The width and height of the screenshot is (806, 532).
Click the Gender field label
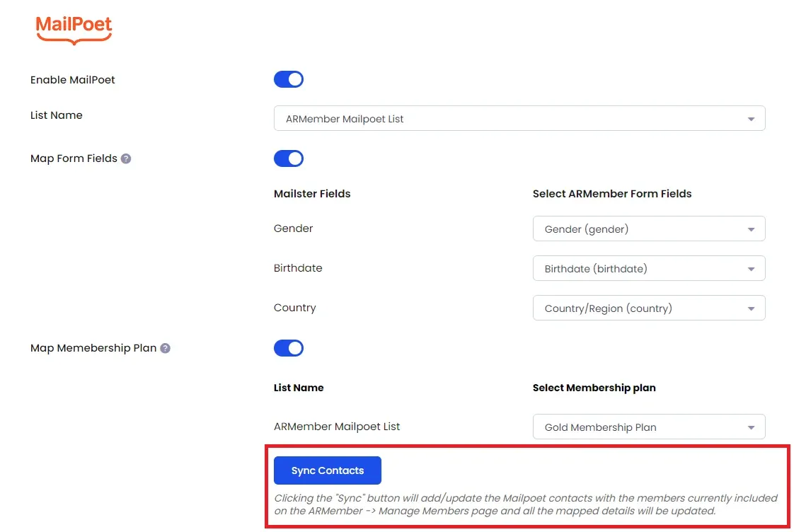[294, 229]
